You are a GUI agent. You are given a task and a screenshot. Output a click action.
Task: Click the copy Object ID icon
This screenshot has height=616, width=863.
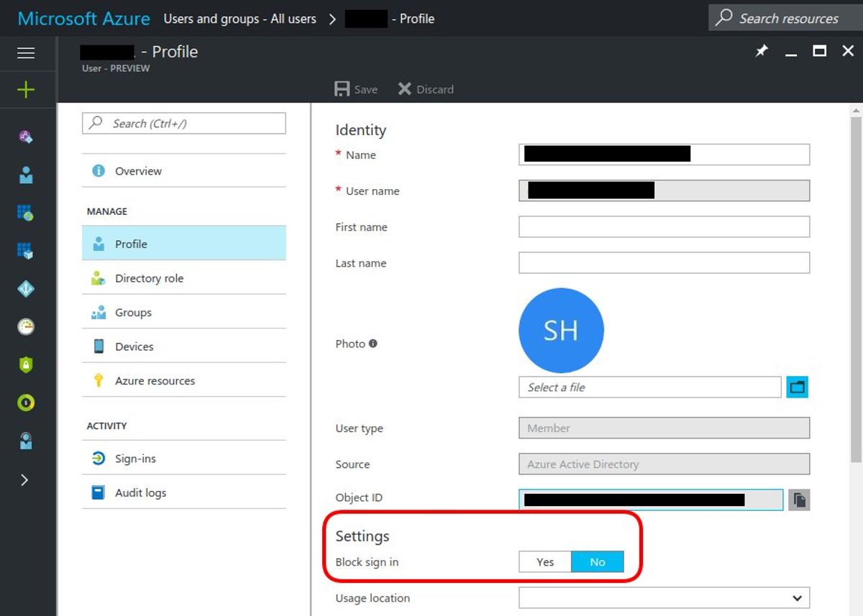tap(799, 500)
